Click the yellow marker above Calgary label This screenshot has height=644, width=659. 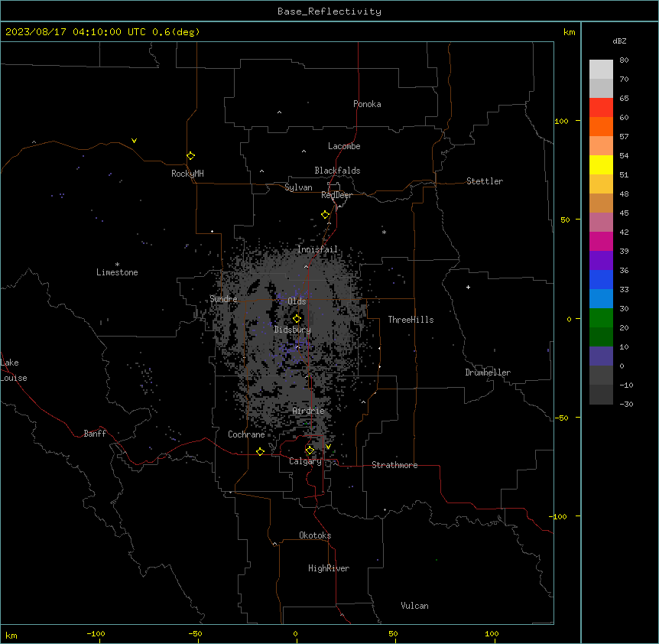[310, 450]
